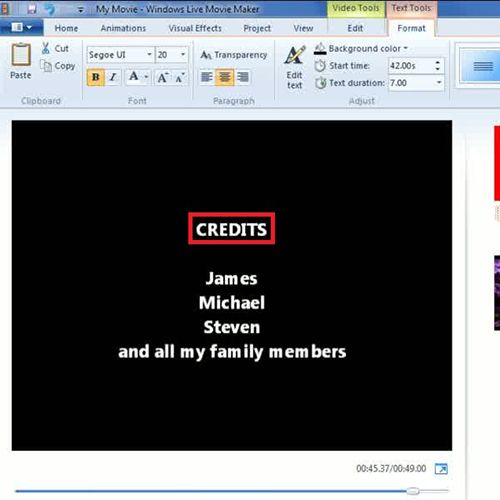Expand the Segoe UI font family dropdown
This screenshot has width=500, height=500.
click(149, 54)
